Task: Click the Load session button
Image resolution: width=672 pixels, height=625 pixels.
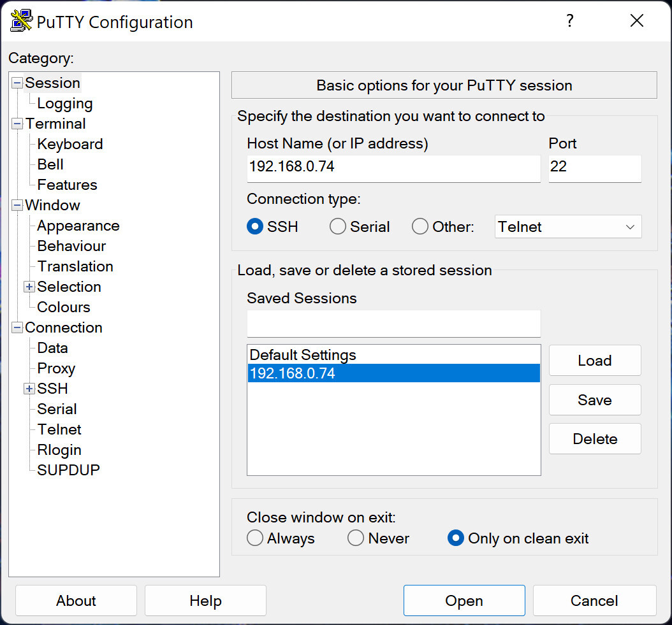Action: (x=594, y=361)
